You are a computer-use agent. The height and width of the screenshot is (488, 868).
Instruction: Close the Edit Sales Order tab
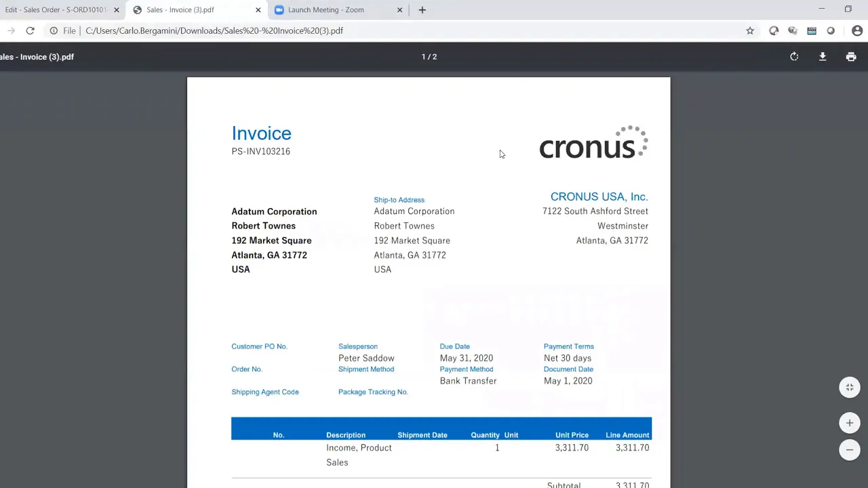tap(116, 10)
